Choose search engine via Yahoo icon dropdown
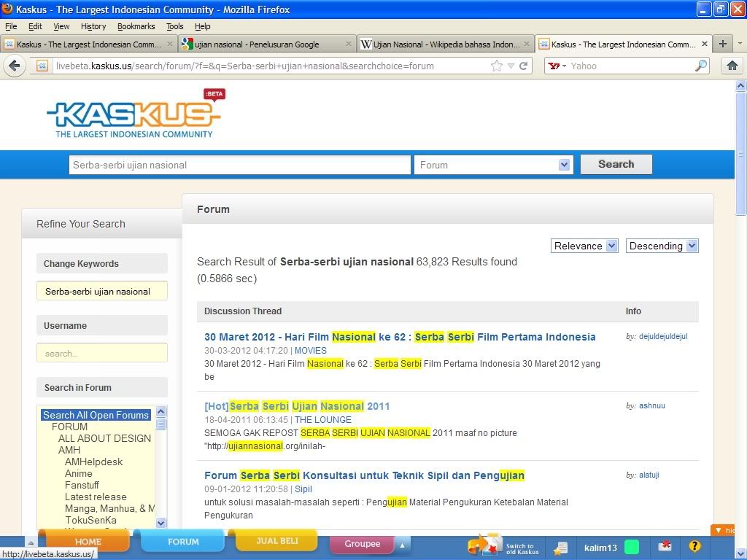The width and height of the screenshot is (747, 560). point(557,66)
